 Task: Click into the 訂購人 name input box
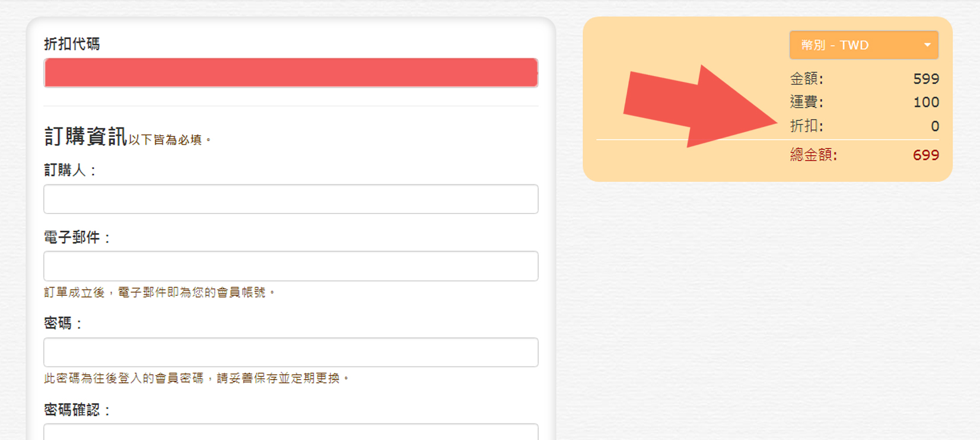[x=291, y=199]
